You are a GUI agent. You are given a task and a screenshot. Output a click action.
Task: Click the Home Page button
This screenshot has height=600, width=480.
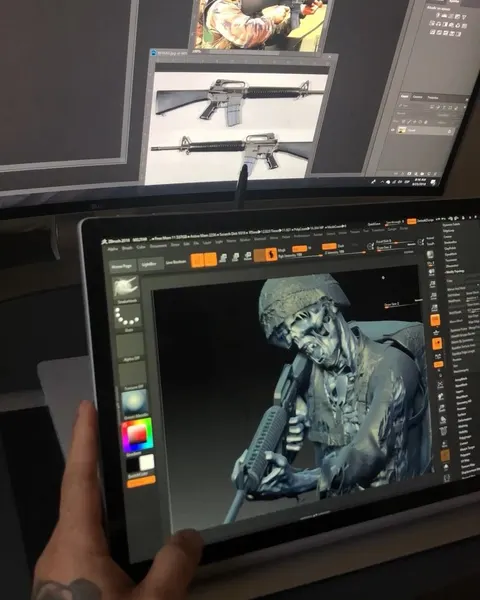click(122, 266)
